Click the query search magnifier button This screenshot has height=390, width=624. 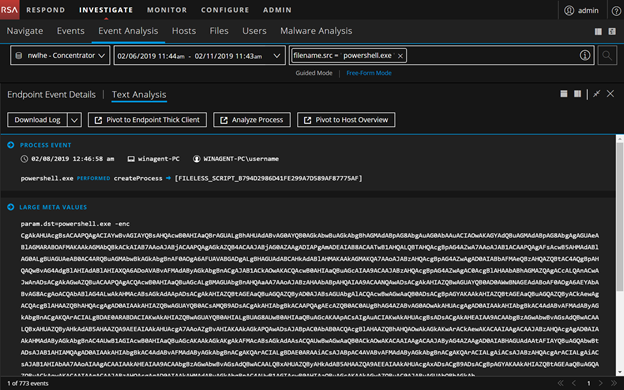tap(607, 55)
